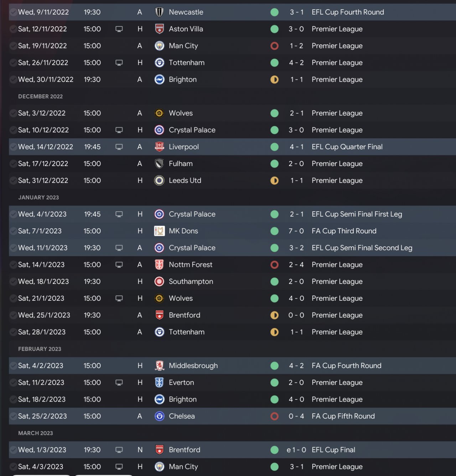The width and height of the screenshot is (456, 476).
Task: Toggle the checkmark beside Wed, 9/11/2022
Action: pos(13,12)
